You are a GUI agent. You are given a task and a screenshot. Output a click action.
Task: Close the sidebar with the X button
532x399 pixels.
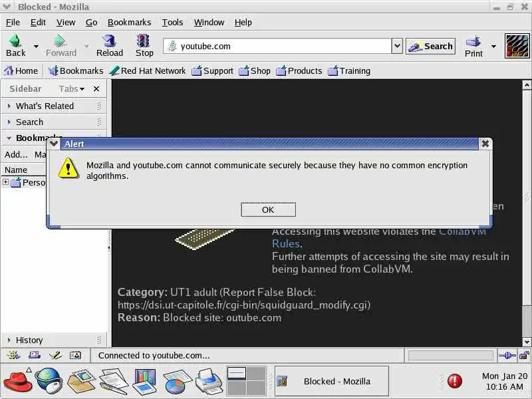tap(96, 89)
